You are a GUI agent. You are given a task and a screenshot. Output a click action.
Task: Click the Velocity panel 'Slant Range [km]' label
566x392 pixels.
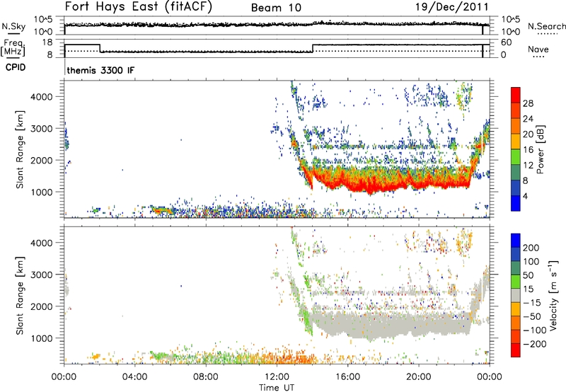(x=20, y=295)
